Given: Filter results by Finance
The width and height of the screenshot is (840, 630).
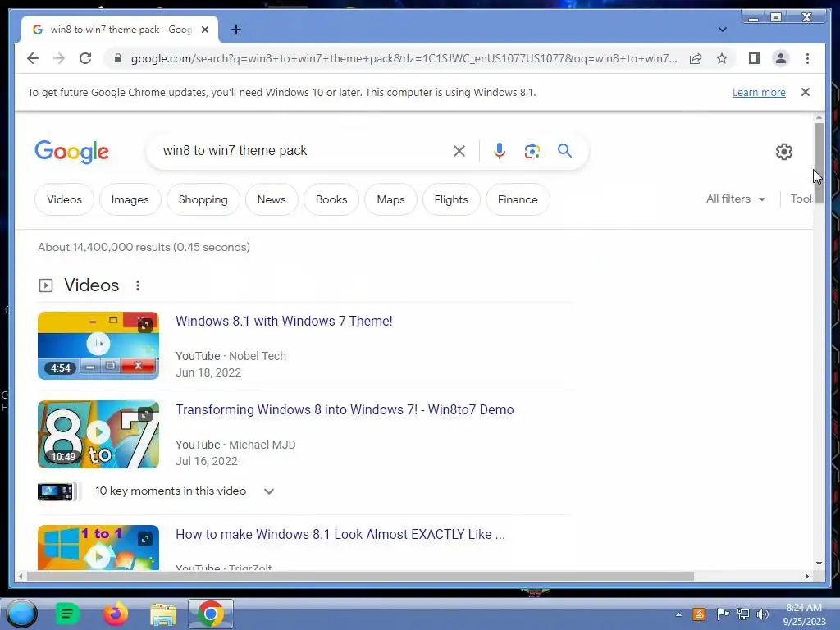Looking at the screenshot, I should click(518, 199).
